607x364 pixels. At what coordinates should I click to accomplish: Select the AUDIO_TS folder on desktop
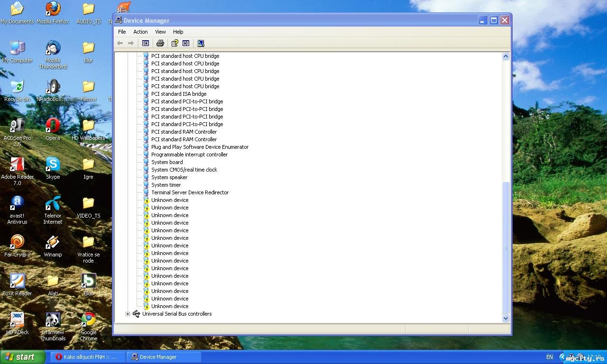[88, 13]
